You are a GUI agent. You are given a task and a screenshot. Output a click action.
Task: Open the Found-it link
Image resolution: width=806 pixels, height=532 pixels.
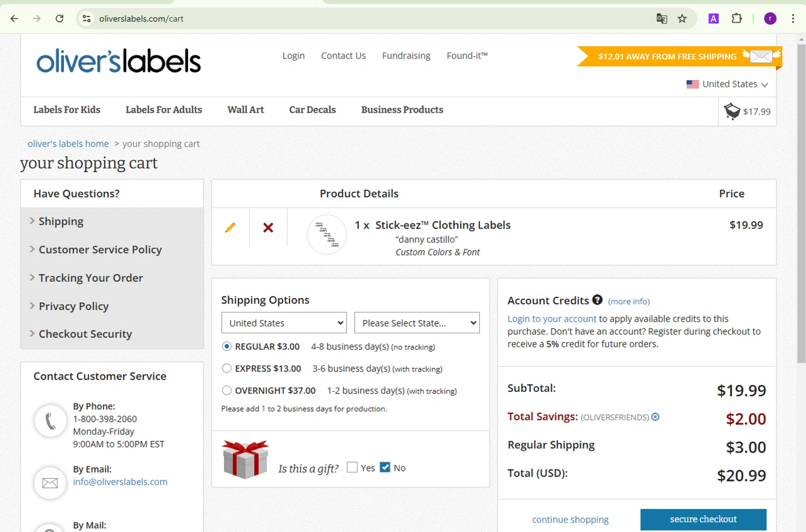pyautogui.click(x=467, y=56)
